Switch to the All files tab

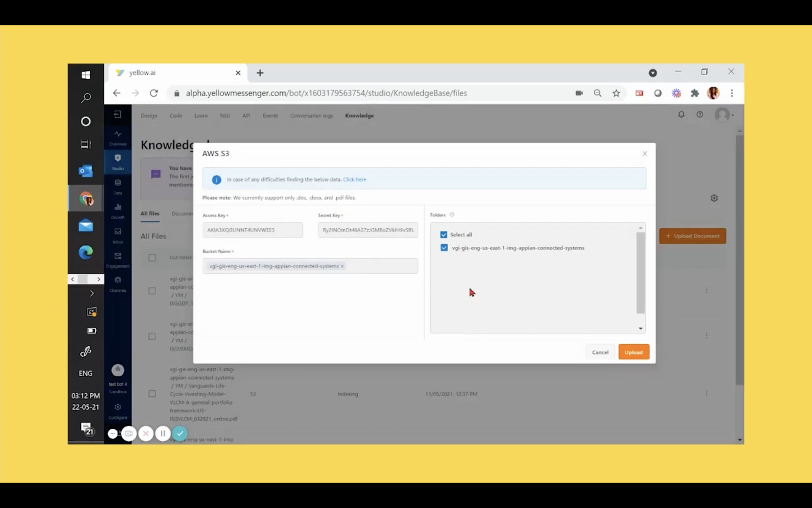(x=150, y=213)
